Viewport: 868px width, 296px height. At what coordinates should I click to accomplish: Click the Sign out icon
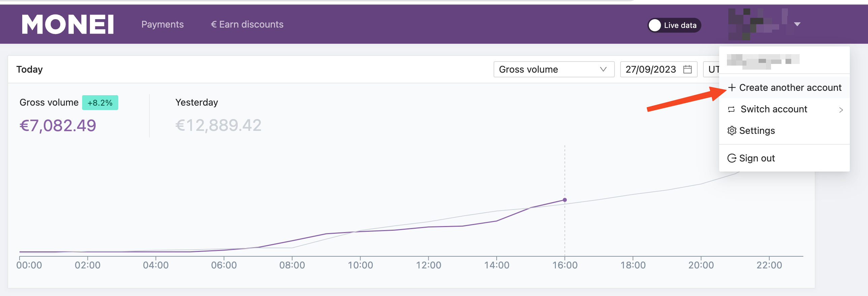732,158
